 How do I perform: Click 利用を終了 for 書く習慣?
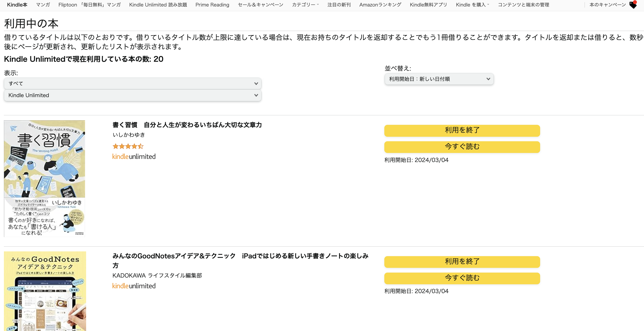click(462, 130)
